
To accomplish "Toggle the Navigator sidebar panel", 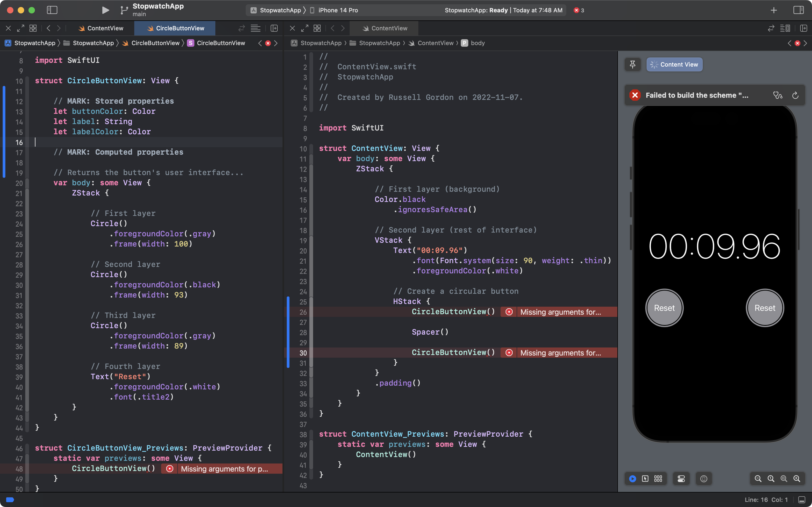I will [52, 10].
